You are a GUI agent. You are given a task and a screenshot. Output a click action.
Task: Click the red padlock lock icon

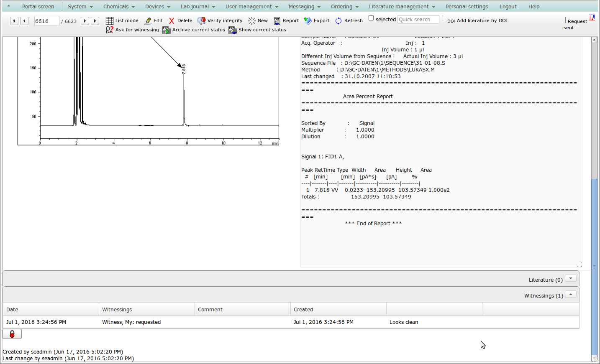click(x=12, y=334)
